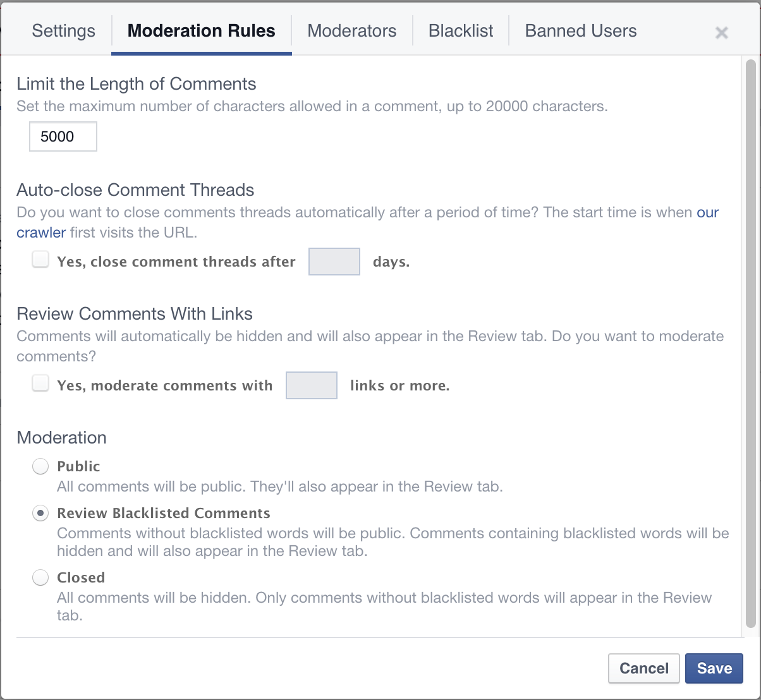
Task: Open the Moderators tab
Action: click(x=352, y=30)
